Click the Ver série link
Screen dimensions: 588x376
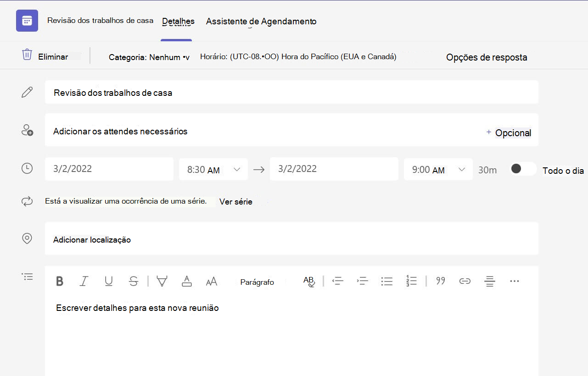pyautogui.click(x=236, y=201)
